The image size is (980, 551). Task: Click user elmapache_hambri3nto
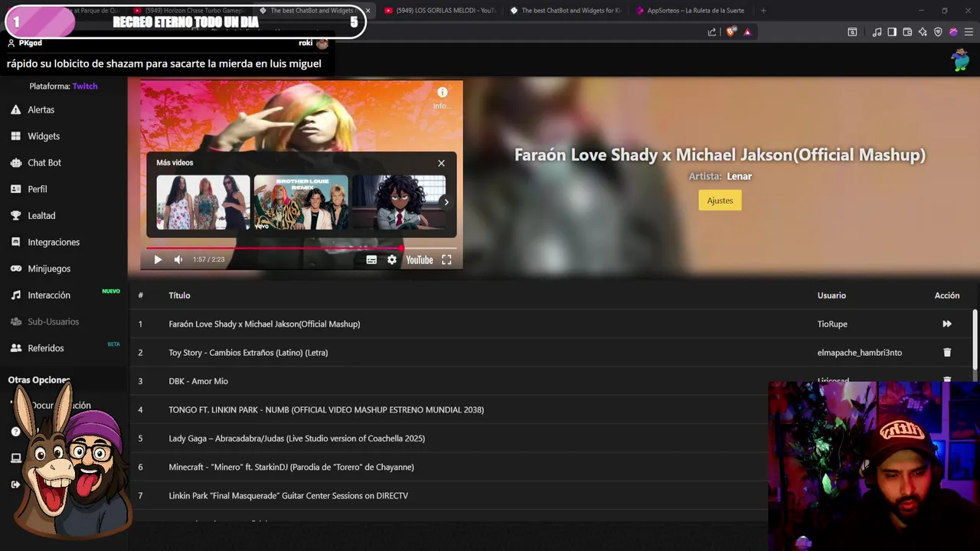[x=859, y=353]
